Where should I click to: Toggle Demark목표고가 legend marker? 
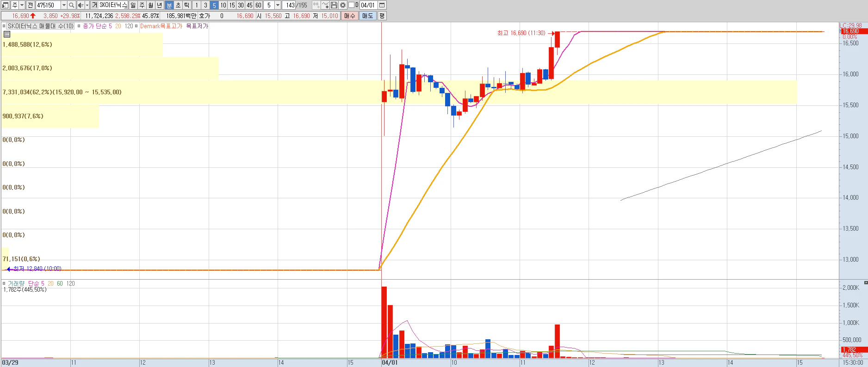(136, 26)
